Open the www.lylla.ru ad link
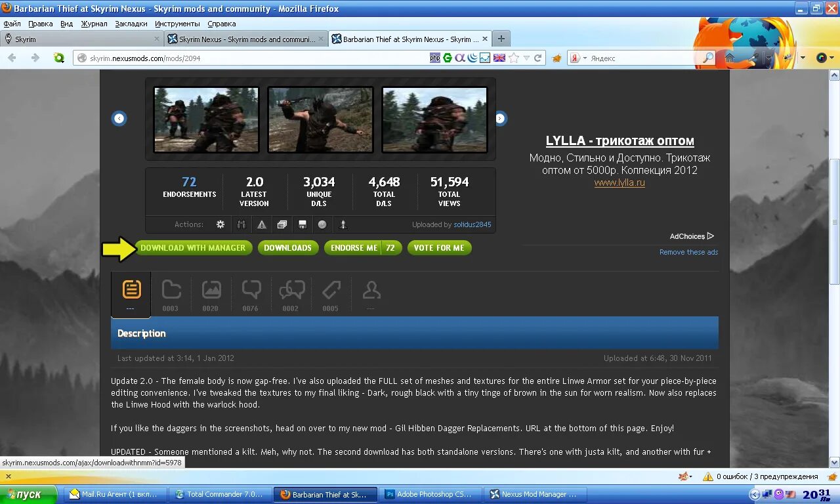 click(x=619, y=183)
